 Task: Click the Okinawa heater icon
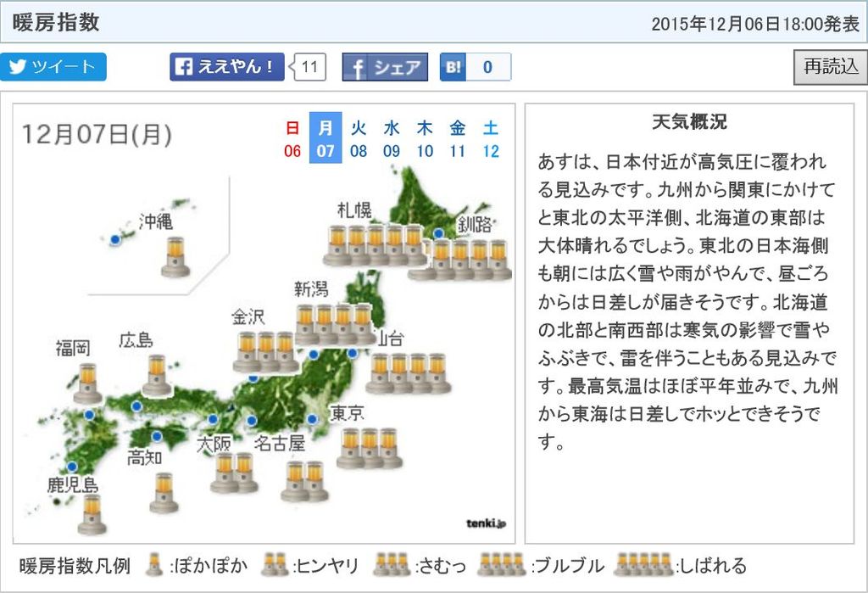(175, 257)
